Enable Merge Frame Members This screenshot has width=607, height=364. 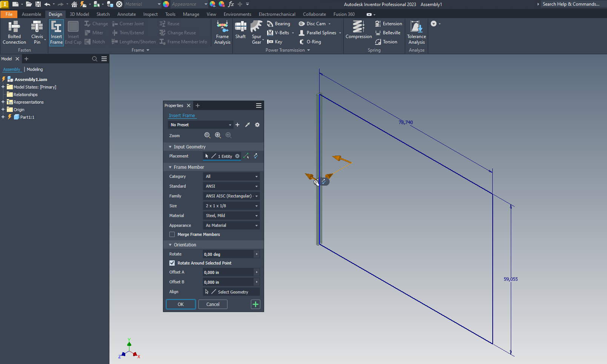172,234
